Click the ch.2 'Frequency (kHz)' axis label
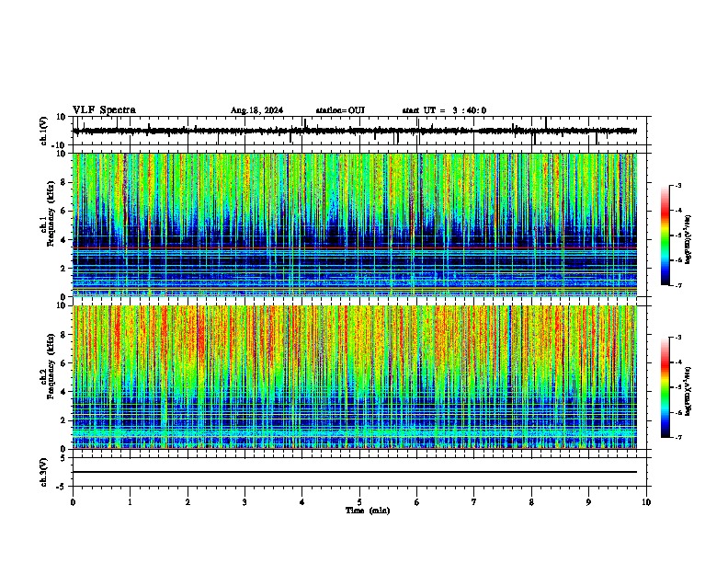Image resolution: width=728 pixels, height=563 pixels. (x=51, y=366)
